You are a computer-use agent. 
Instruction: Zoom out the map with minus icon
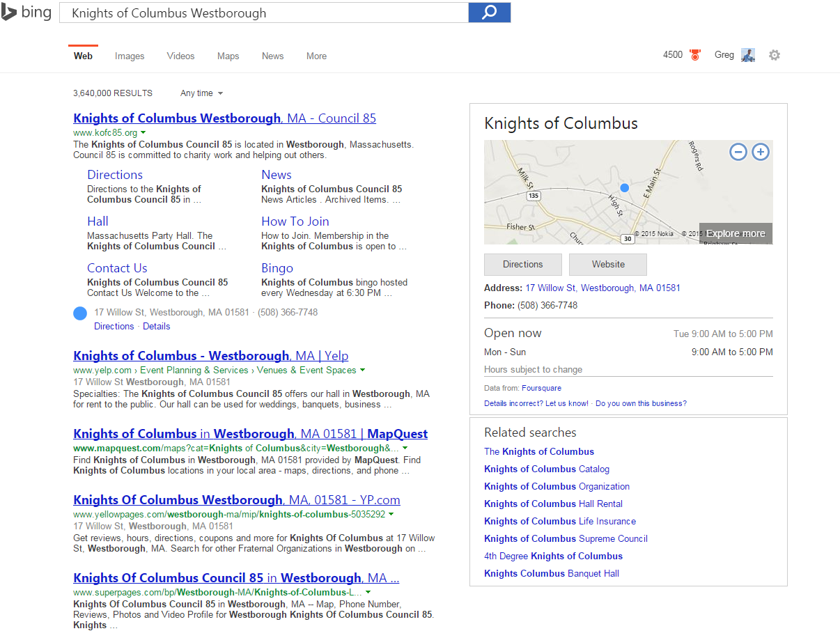738,151
